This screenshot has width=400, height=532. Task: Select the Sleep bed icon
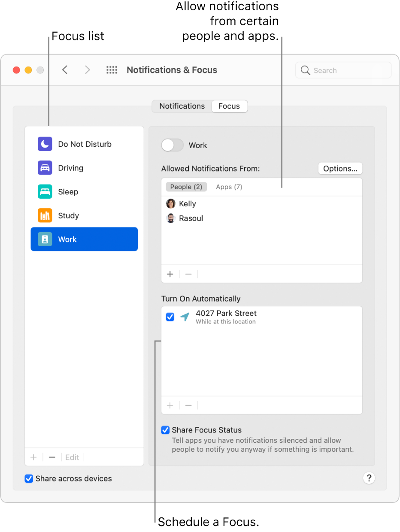[45, 192]
